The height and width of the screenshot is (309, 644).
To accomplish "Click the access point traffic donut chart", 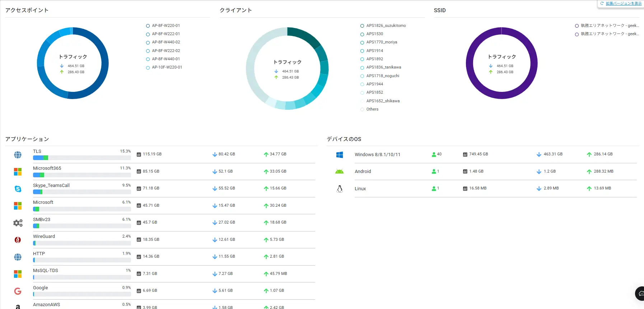I will point(73,63).
